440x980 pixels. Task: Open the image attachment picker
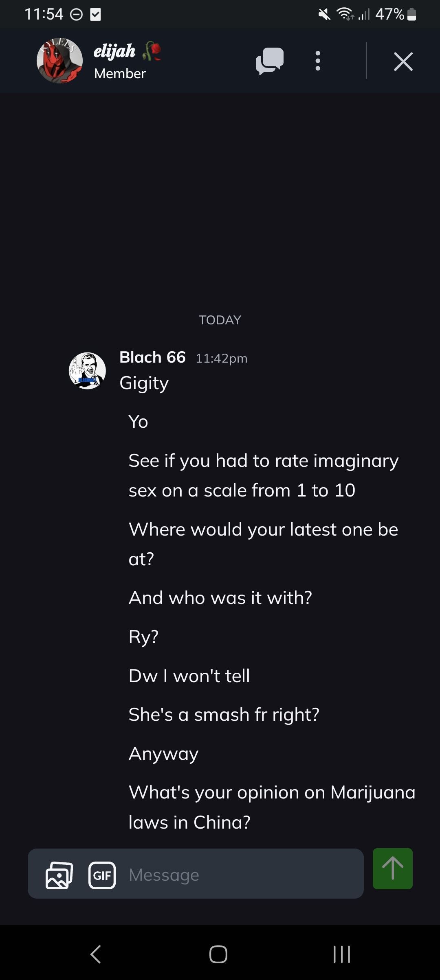pos(59,875)
